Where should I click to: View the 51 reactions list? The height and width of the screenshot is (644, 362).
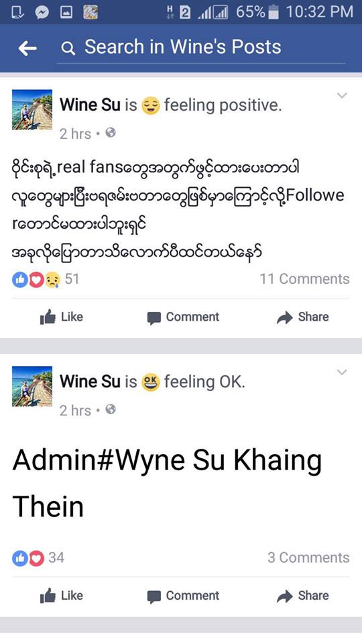(46, 279)
